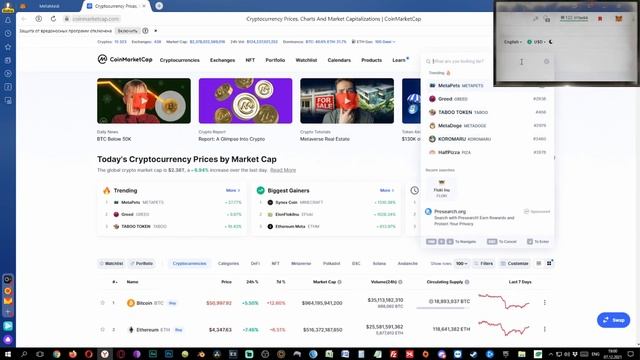Click the Bitcoin coin icon

pyautogui.click(x=131, y=303)
